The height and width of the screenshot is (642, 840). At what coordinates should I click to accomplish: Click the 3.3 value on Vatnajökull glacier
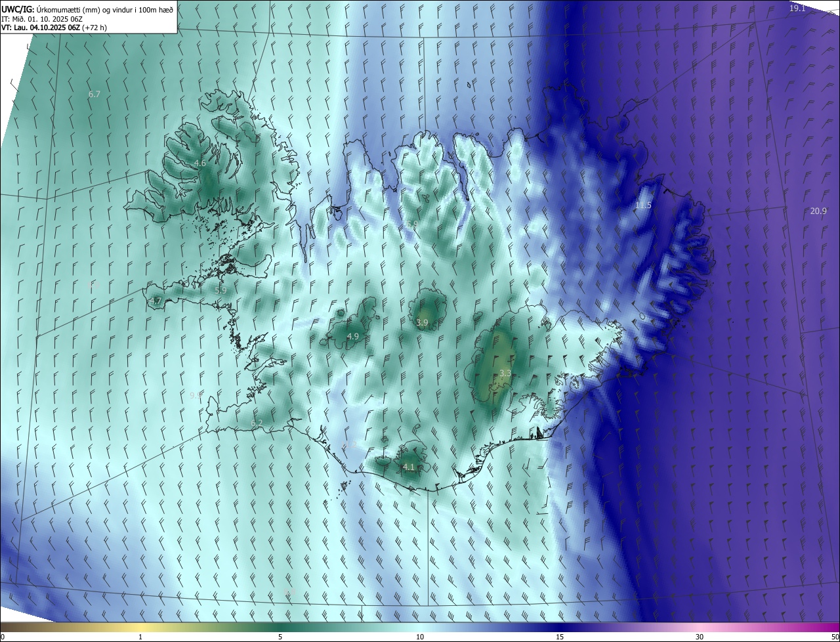pos(505,373)
